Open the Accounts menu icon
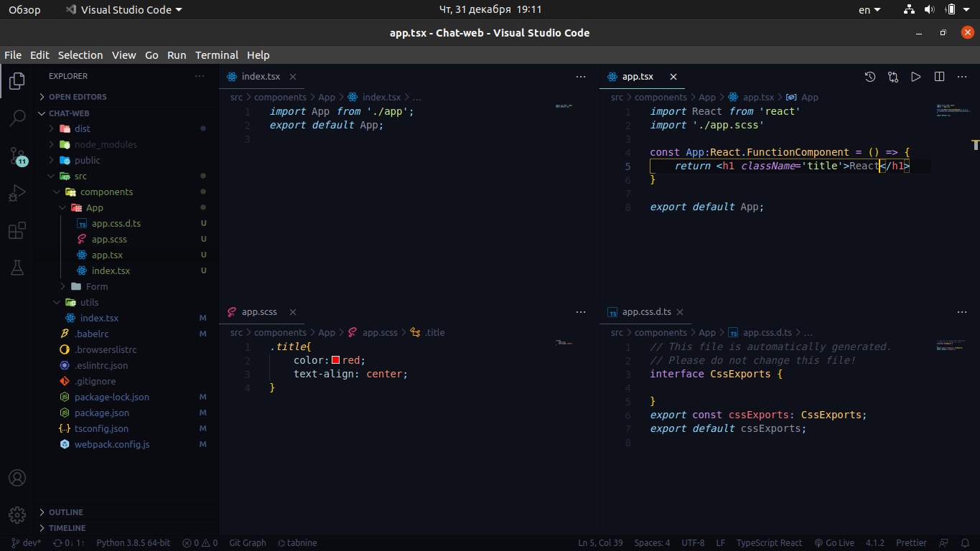The image size is (980, 551). [x=17, y=478]
